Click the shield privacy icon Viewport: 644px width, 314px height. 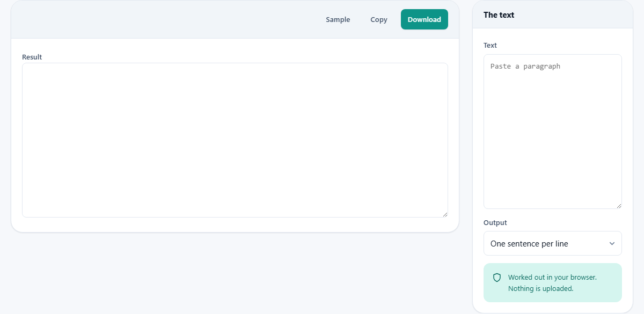click(x=497, y=278)
